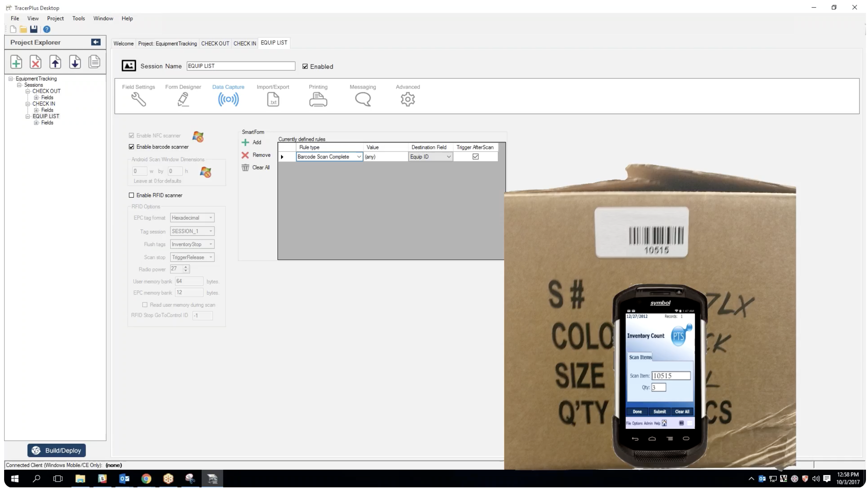Open the Advanced settings gear
This screenshot has width=868, height=488.
pyautogui.click(x=408, y=99)
